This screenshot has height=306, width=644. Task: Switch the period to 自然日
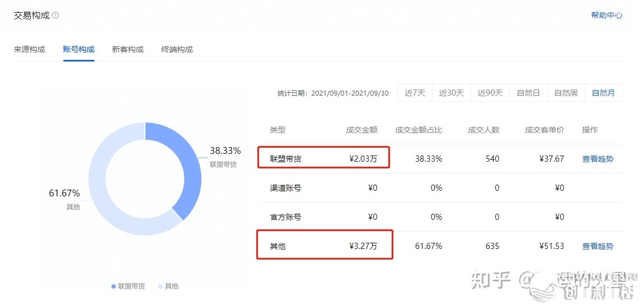[528, 93]
